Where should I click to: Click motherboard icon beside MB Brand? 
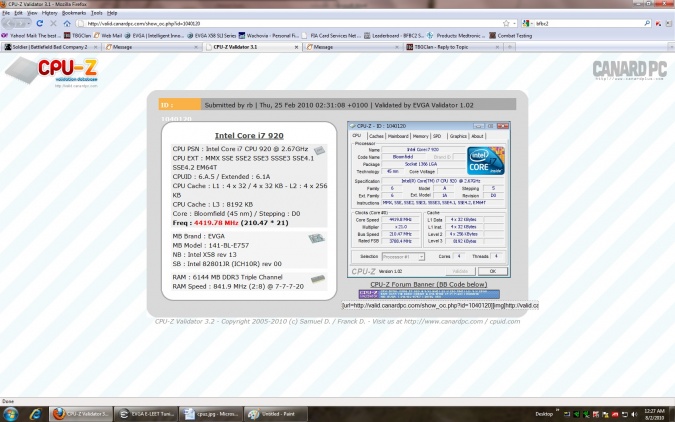(x=316, y=238)
